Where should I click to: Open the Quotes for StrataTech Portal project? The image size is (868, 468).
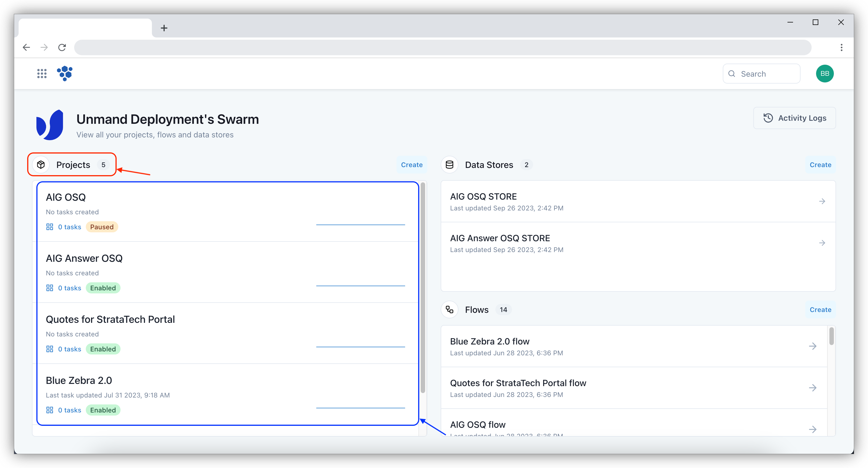[x=111, y=319]
